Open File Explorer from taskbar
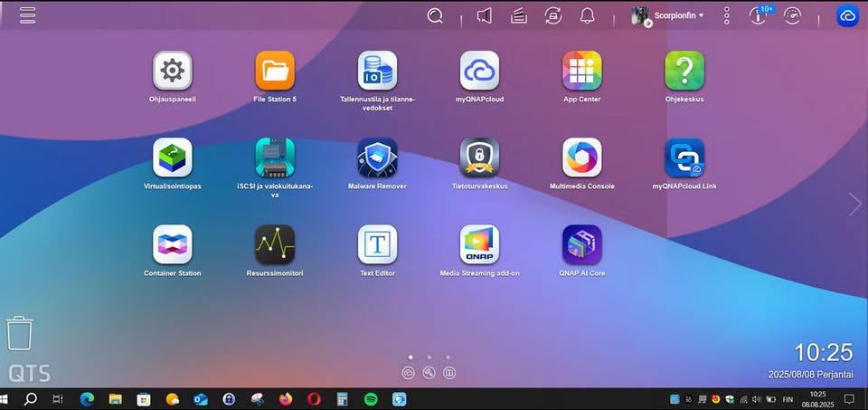The height and width of the screenshot is (410, 868). pyautogui.click(x=115, y=399)
